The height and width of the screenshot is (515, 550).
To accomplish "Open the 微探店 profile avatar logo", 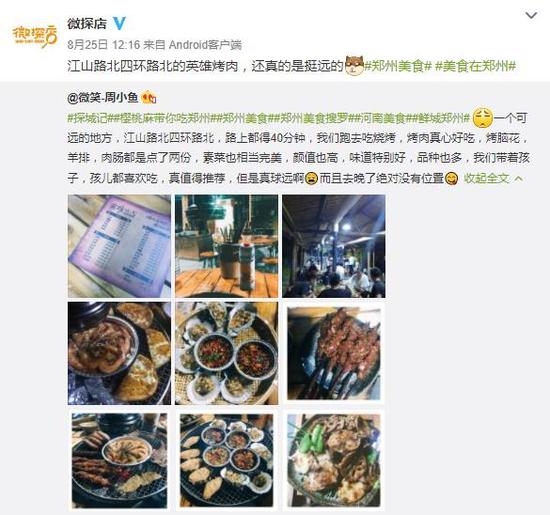I will pyautogui.click(x=34, y=36).
